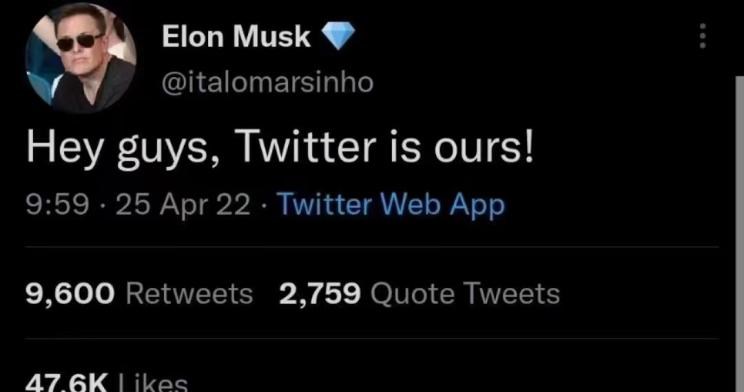The height and width of the screenshot is (392, 744).
Task: Show the 47.6K Likes list
Action: 107,383
